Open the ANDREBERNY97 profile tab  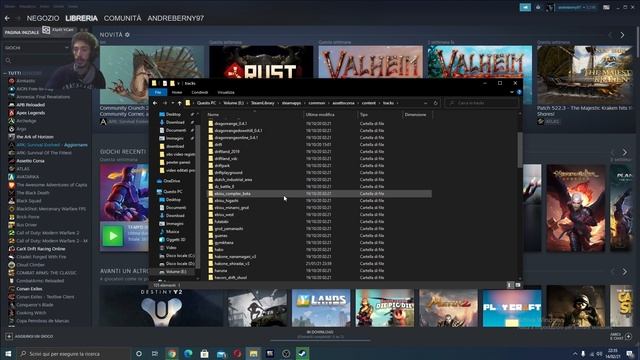pos(176,18)
